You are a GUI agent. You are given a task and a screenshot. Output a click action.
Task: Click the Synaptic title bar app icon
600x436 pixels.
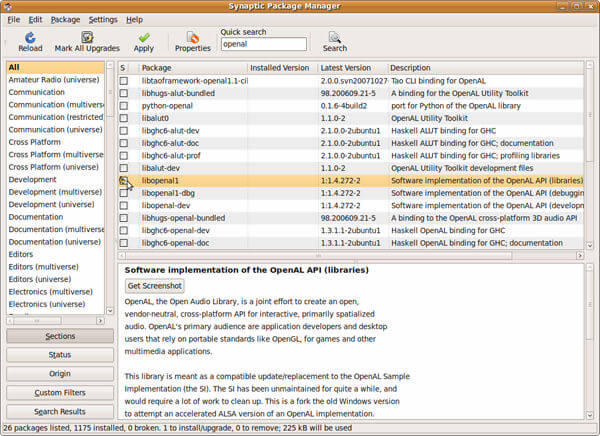point(8,6)
